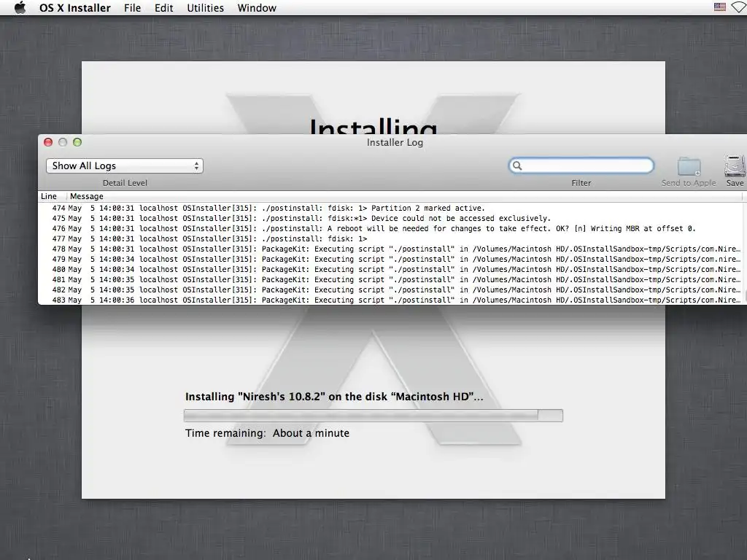
Task: Select log line 481 PackageKit entry
Action: 391,280
